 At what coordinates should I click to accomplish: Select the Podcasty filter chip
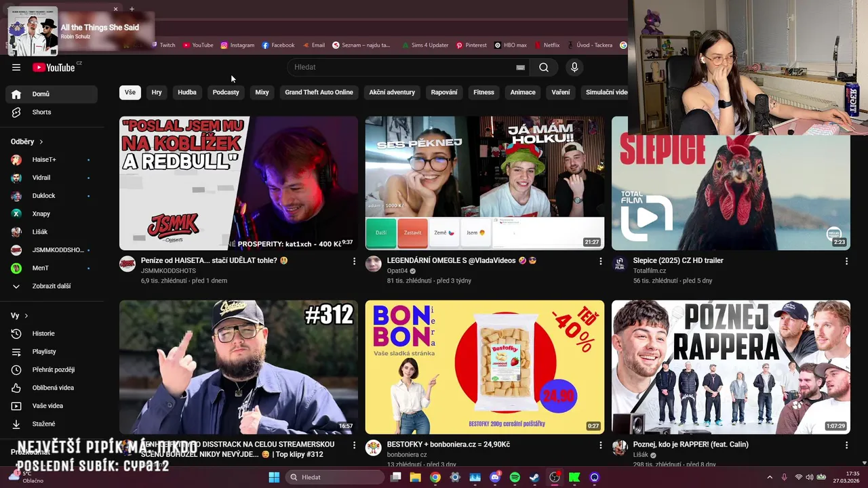pyautogui.click(x=226, y=92)
